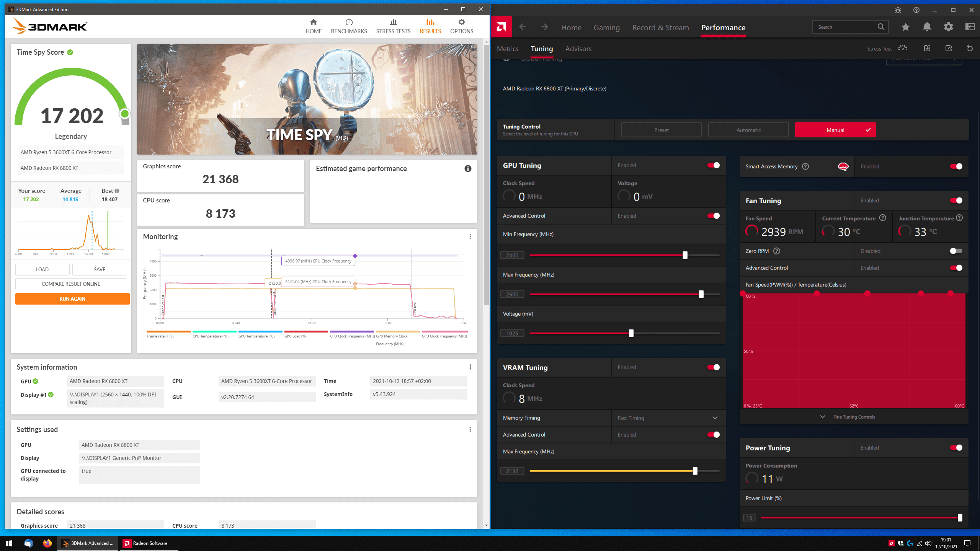Viewport: 980px width, 551px height.
Task: Open 3DMark RESULTS tab
Action: point(430,26)
